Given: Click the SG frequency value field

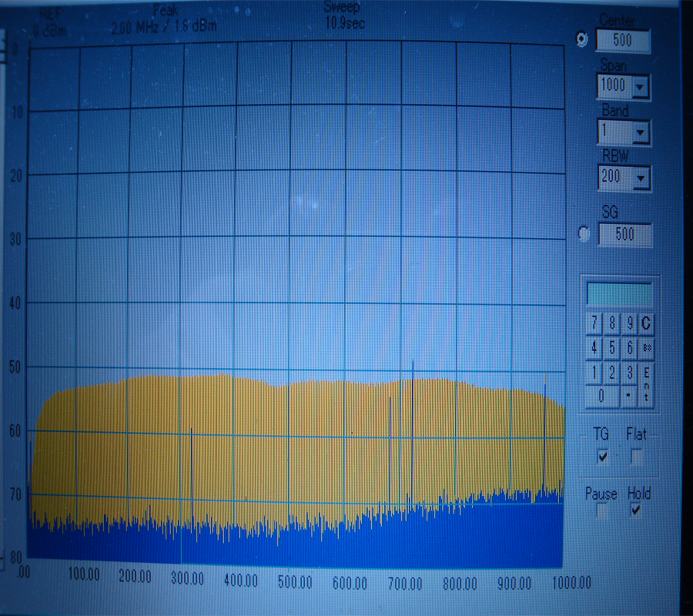Looking at the screenshot, I should pos(624,234).
